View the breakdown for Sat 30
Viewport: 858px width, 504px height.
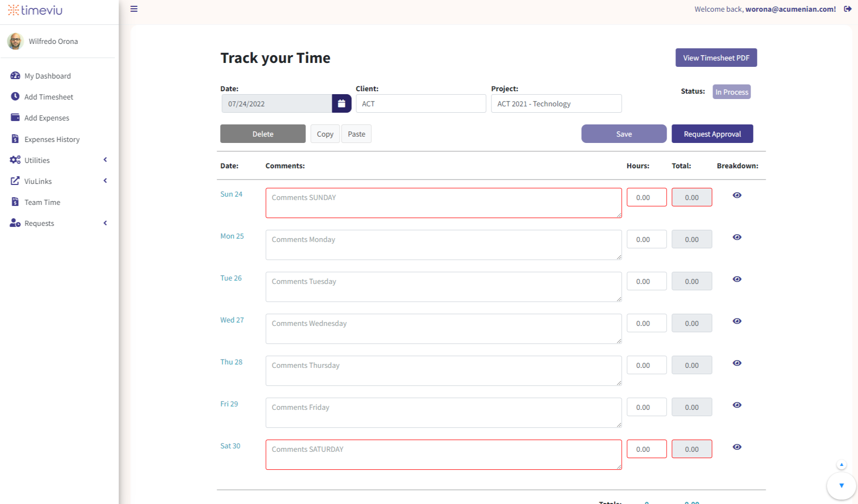coord(736,447)
